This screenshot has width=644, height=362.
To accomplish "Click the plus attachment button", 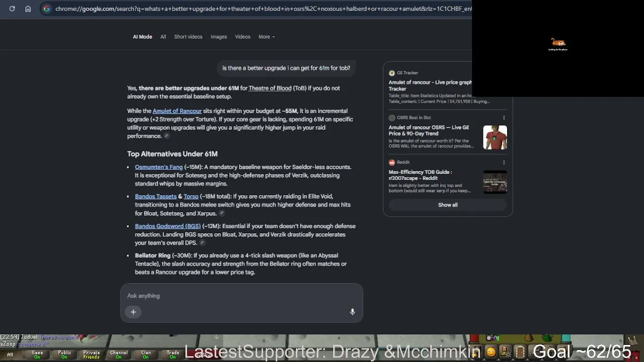I will (133, 312).
